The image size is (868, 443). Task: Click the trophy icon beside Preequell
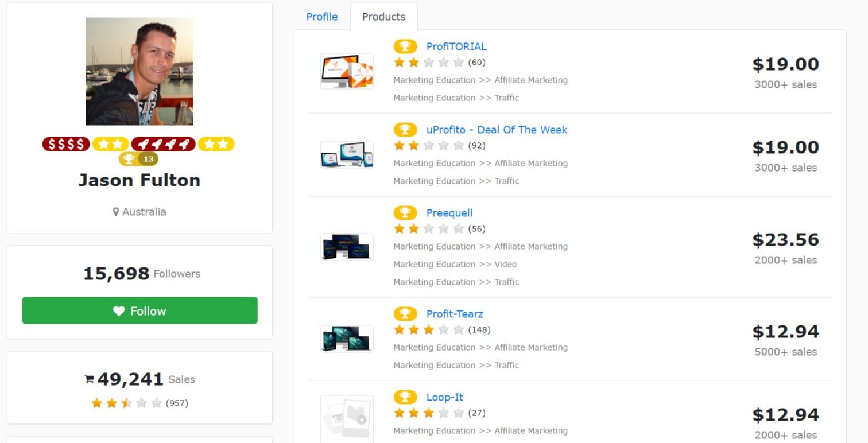(405, 213)
